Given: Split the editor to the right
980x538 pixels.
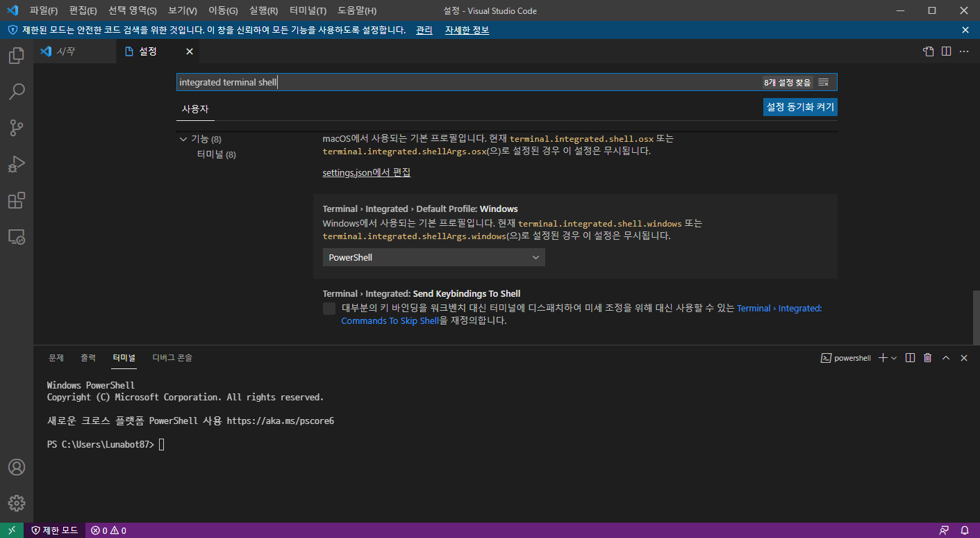Looking at the screenshot, I should [x=946, y=51].
